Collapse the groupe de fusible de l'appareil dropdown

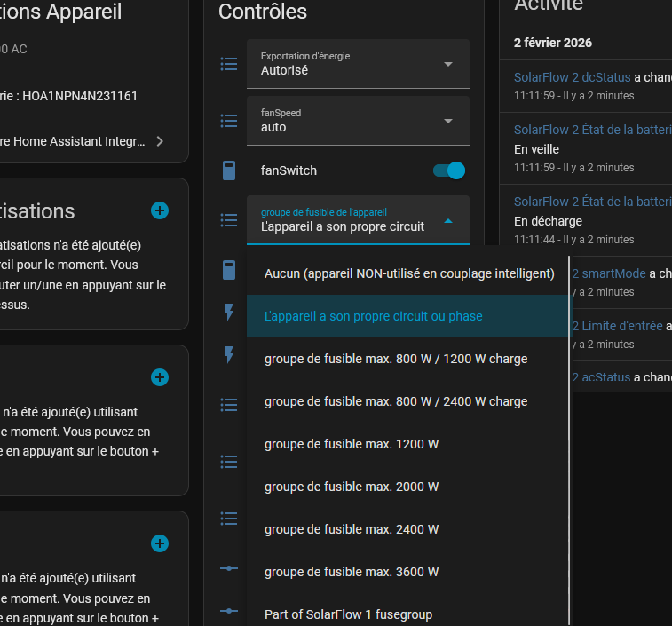click(x=447, y=221)
